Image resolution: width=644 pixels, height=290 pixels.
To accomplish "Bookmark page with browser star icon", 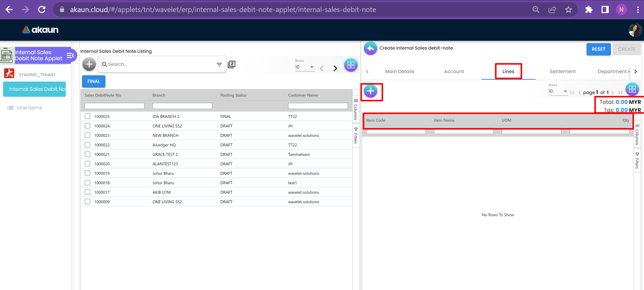I will tap(569, 9).
